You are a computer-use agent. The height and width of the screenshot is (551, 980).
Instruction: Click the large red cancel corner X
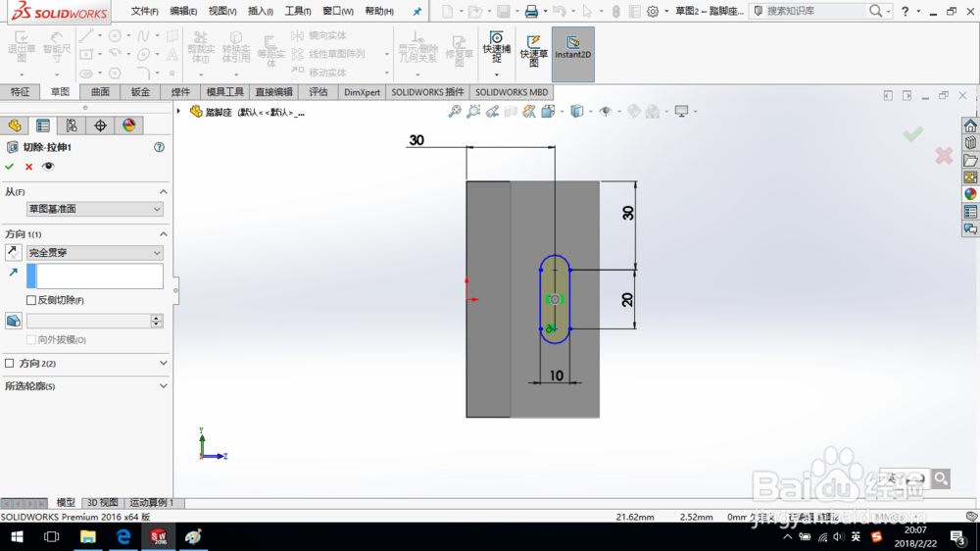point(944,155)
